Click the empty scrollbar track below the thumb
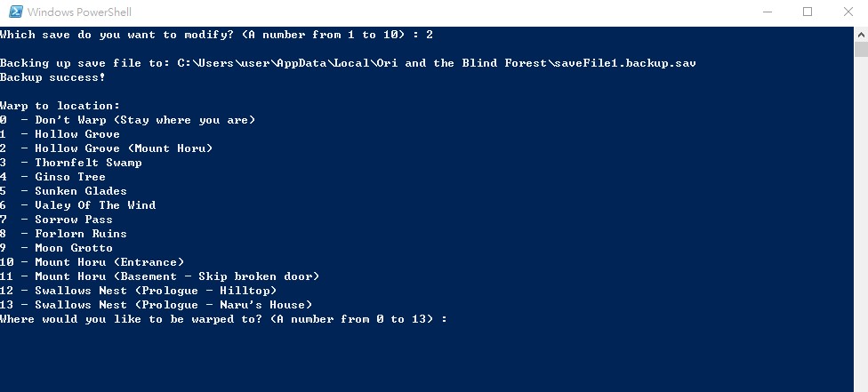This screenshot has width=868, height=392. coord(861,222)
